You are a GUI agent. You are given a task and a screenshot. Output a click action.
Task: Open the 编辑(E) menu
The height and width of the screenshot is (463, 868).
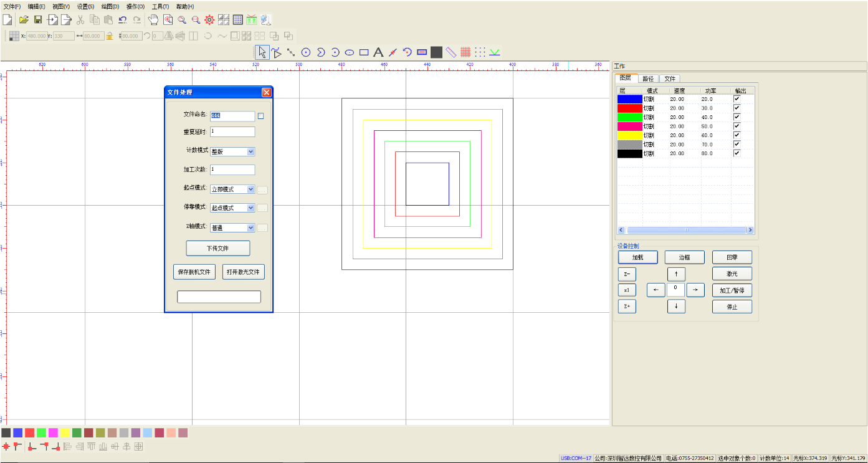click(x=36, y=6)
